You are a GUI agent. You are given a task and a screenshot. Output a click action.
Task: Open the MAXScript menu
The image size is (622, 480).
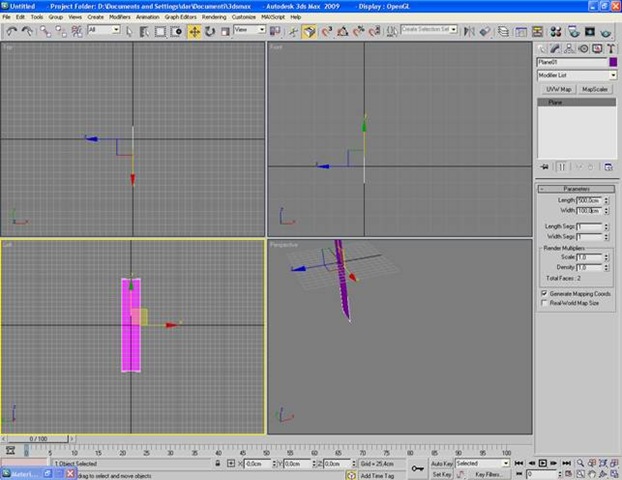[273, 17]
